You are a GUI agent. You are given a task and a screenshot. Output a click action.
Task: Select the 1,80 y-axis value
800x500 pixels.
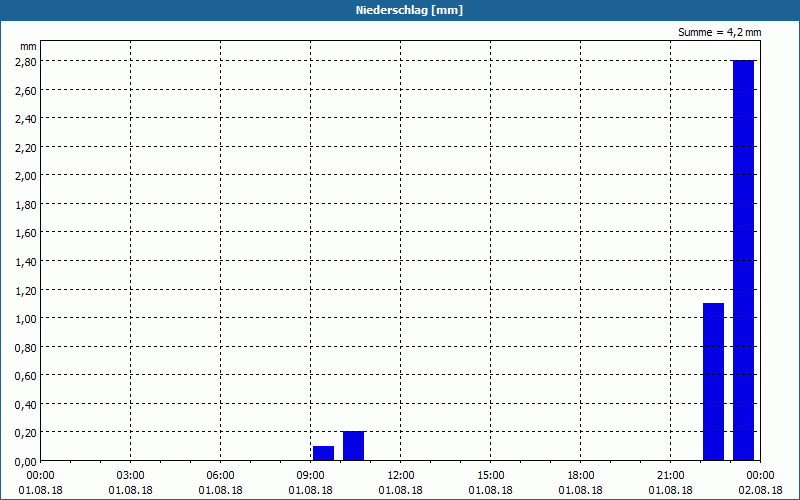(x=28, y=204)
